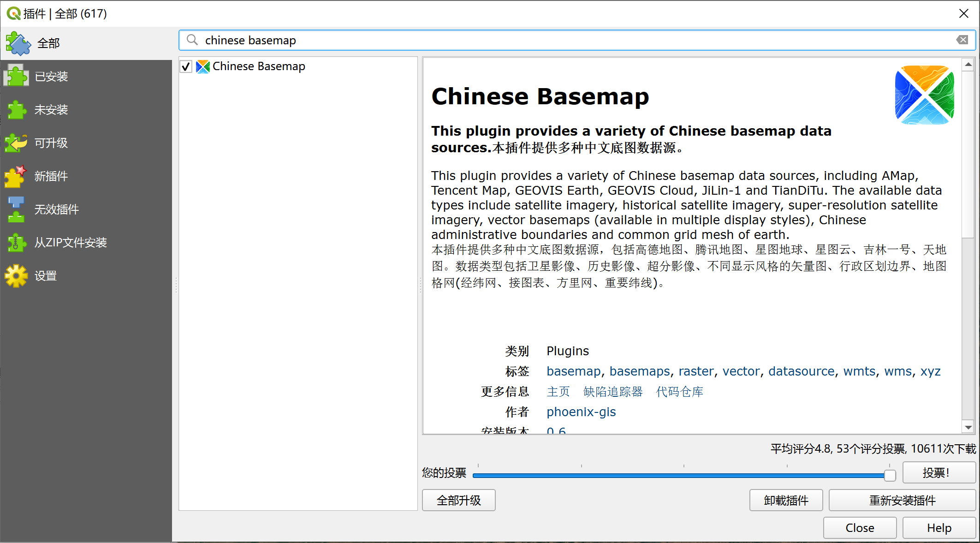Open the 主页 (Homepage) link
Viewport: 980px width, 543px height.
(x=558, y=392)
